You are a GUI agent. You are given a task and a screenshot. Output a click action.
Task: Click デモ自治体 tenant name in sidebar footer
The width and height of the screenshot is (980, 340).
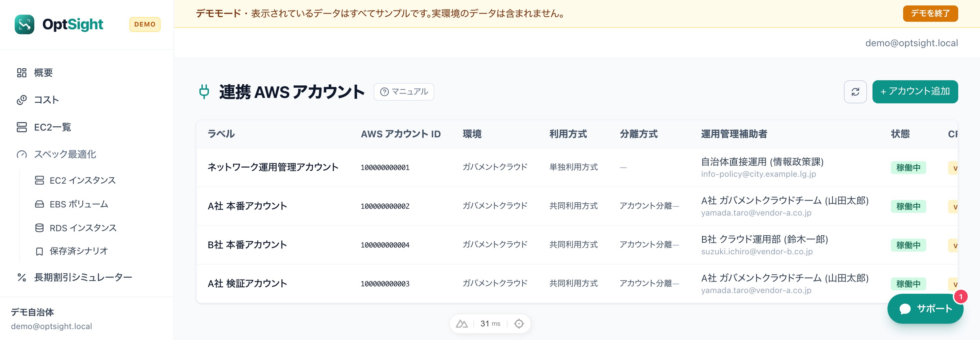tap(32, 312)
